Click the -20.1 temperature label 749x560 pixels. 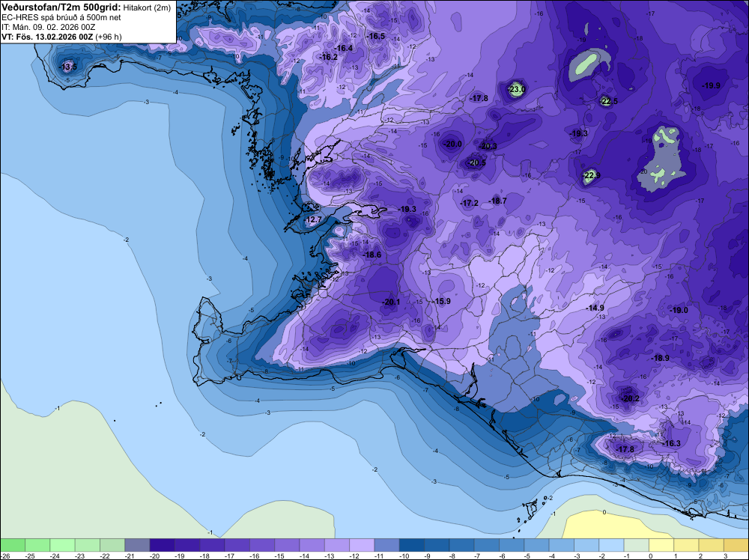click(x=391, y=302)
